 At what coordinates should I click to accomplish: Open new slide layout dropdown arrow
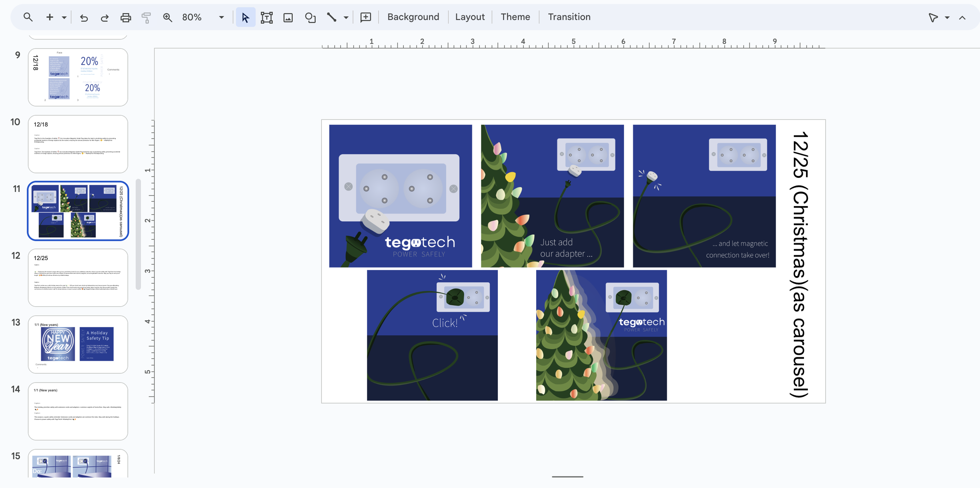(x=64, y=18)
